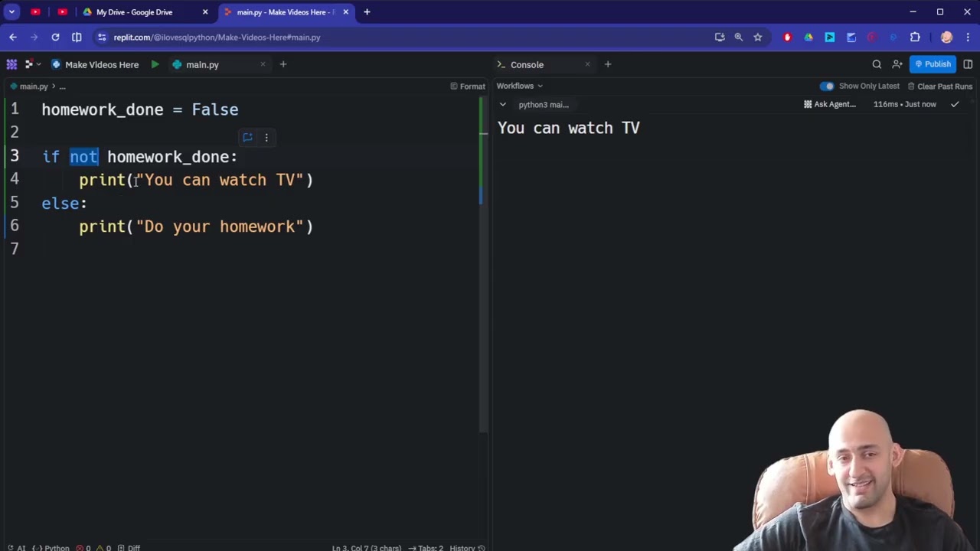Open the three-dot menu above line 3
Image resolution: width=980 pixels, height=551 pixels.
pos(266,138)
